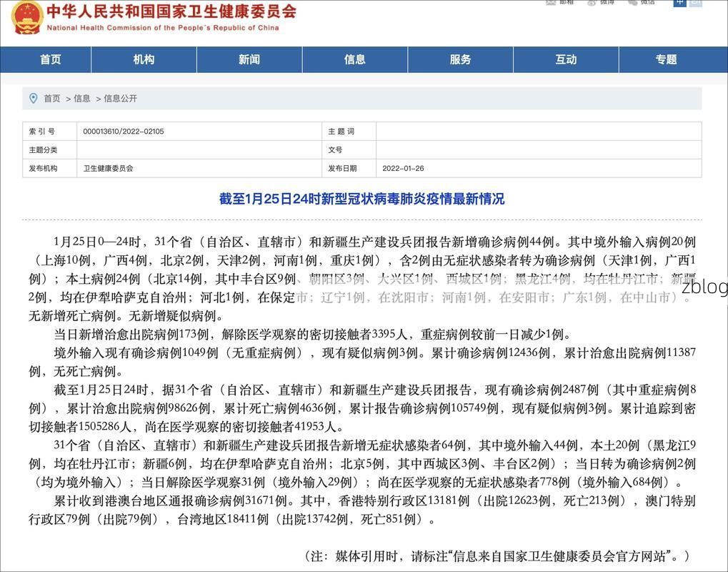Open the 邮箱 mail icon link
The image size is (728, 572).
pyautogui.click(x=559, y=2)
